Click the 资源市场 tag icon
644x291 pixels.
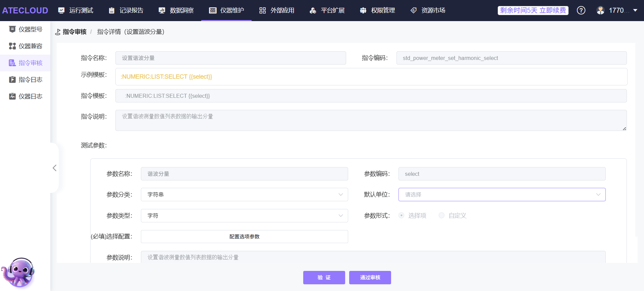[414, 10]
